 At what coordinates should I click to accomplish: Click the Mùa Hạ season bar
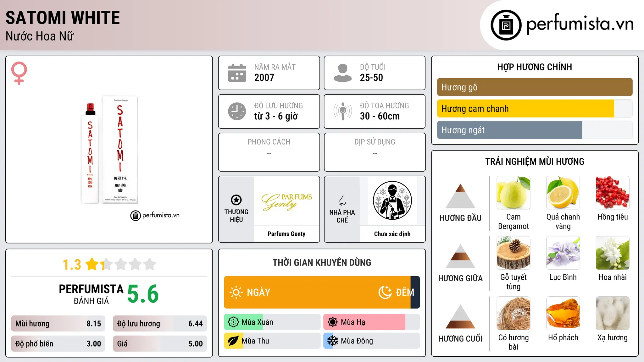[x=371, y=322]
